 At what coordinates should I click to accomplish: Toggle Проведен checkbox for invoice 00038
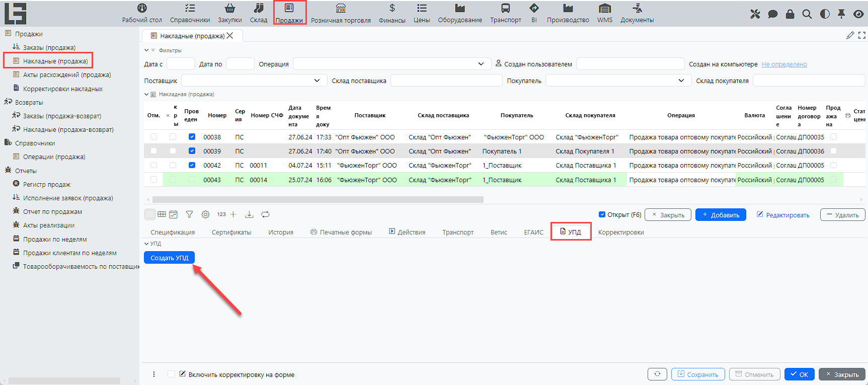192,137
